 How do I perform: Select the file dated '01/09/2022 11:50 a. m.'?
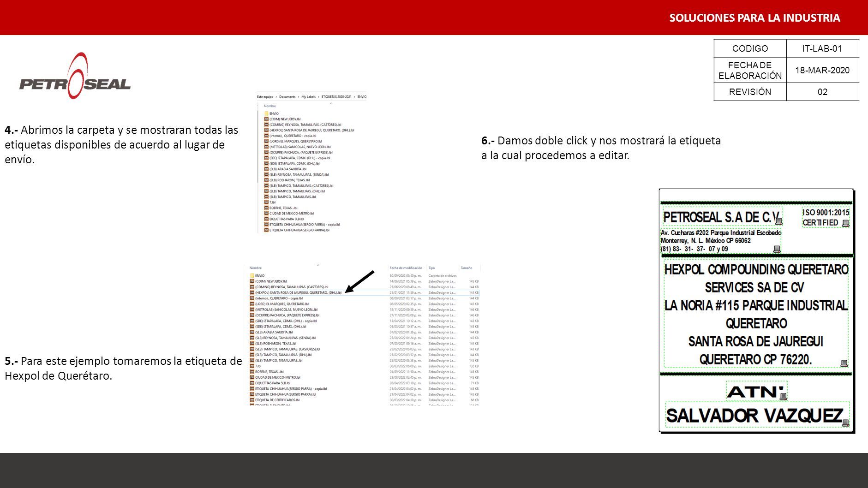(x=405, y=372)
